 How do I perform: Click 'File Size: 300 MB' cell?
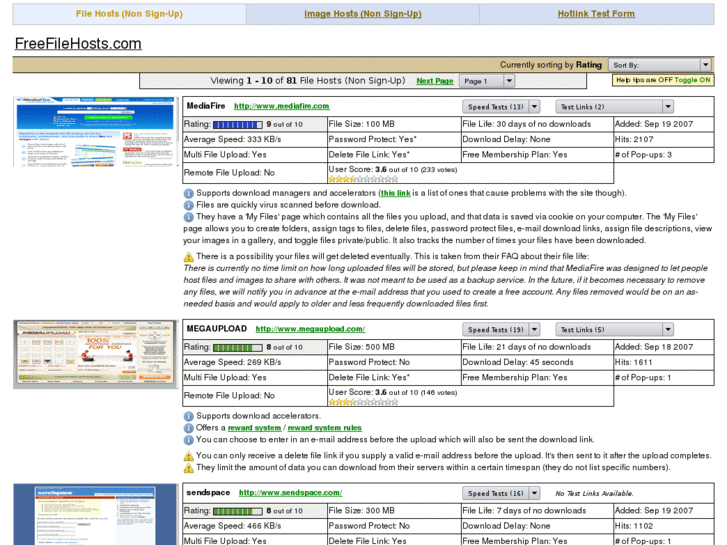tap(394, 511)
